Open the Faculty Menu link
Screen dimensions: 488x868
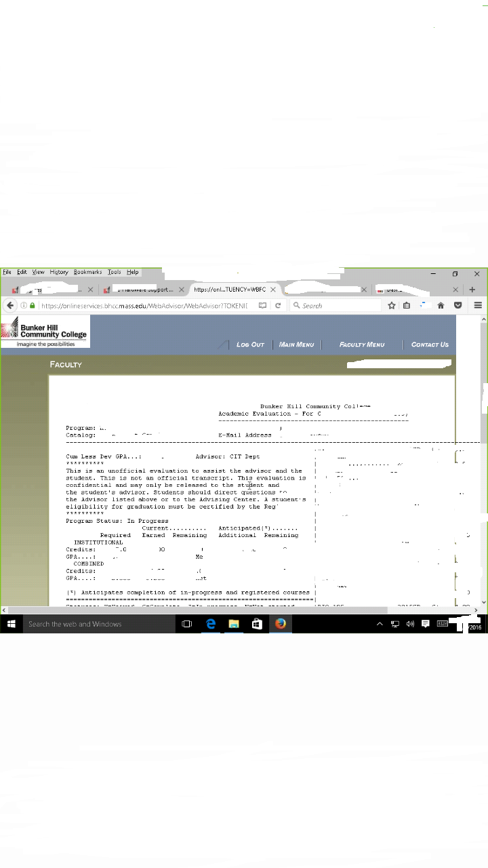362,344
